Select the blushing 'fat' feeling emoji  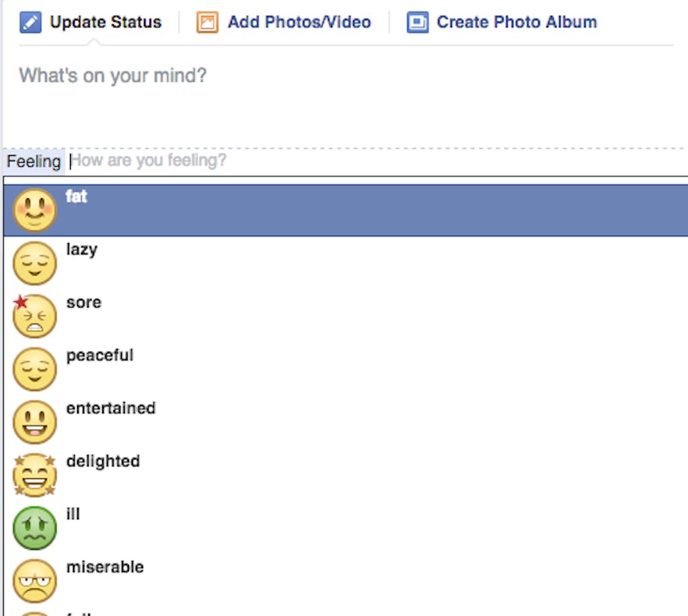(x=35, y=208)
